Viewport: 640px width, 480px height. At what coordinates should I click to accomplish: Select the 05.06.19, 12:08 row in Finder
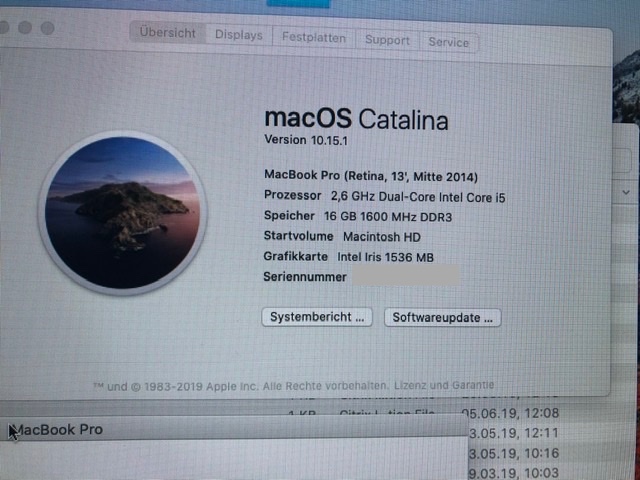pos(510,413)
